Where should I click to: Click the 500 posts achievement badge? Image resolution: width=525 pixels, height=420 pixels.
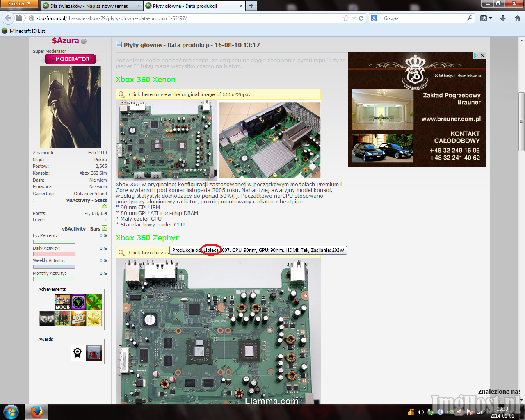tap(78, 319)
